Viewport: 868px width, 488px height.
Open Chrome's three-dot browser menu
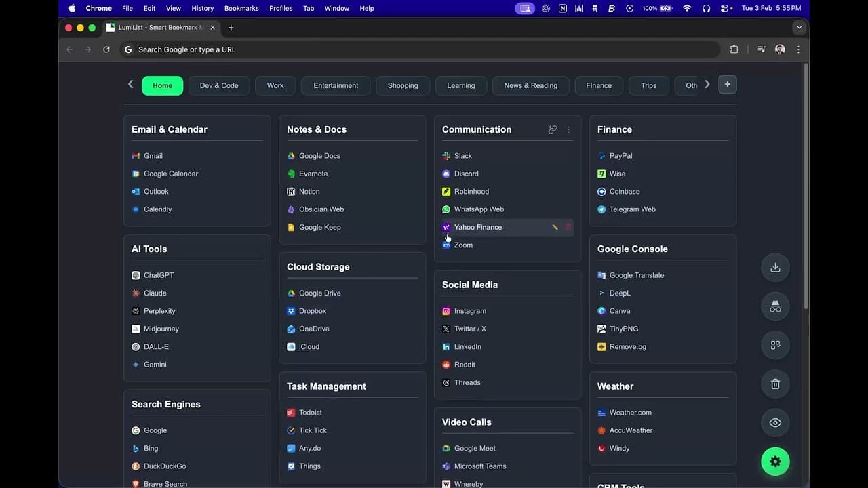pyautogui.click(x=798, y=49)
